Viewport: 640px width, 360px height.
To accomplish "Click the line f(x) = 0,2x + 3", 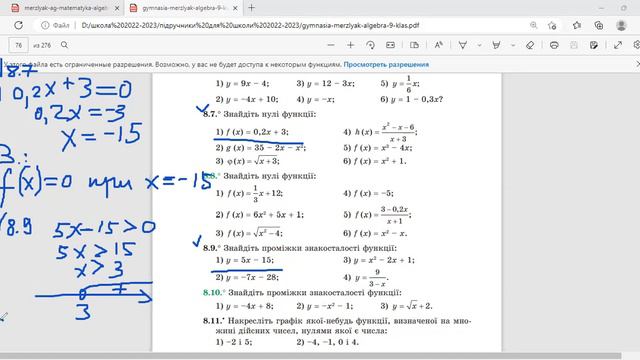I will click(252, 132).
